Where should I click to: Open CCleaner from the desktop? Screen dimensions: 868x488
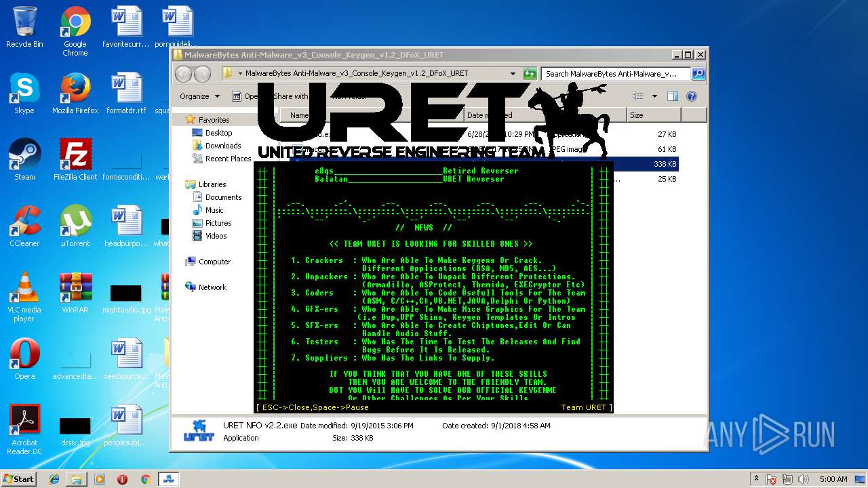point(24,226)
